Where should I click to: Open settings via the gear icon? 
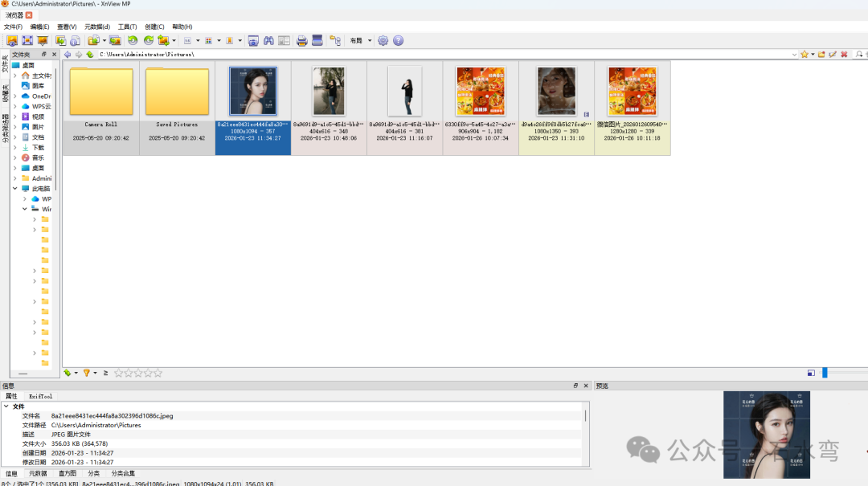(383, 40)
